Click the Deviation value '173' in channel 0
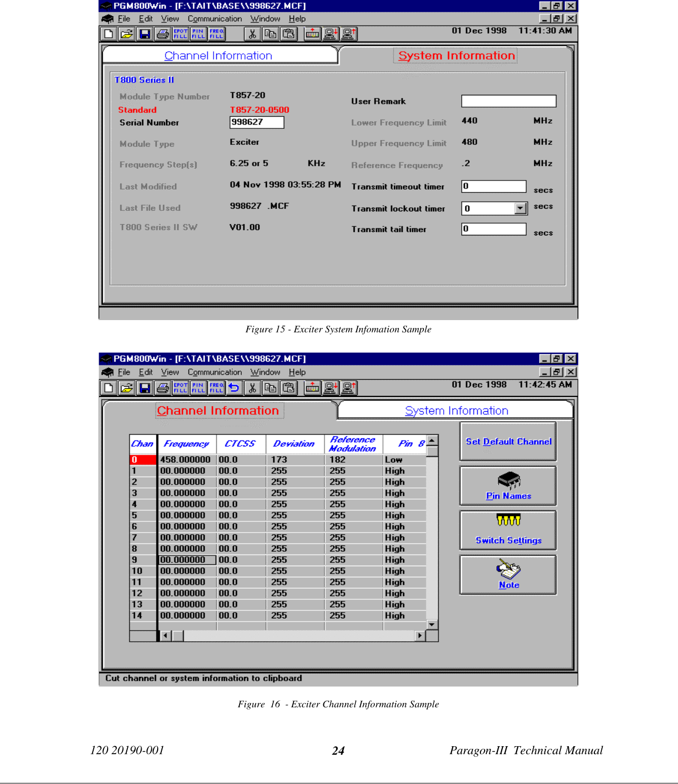The width and height of the screenshot is (678, 784). coord(295,460)
